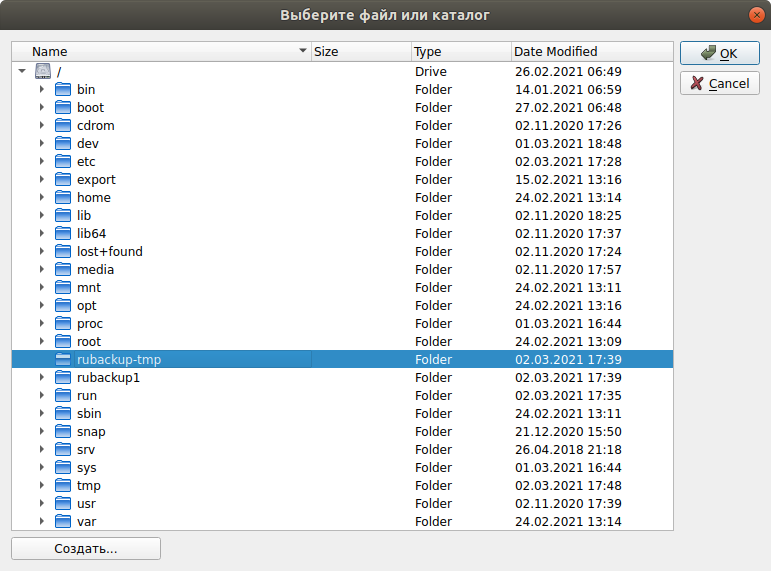Expand the boot folder arrow
This screenshot has width=771, height=571.
[x=42, y=108]
